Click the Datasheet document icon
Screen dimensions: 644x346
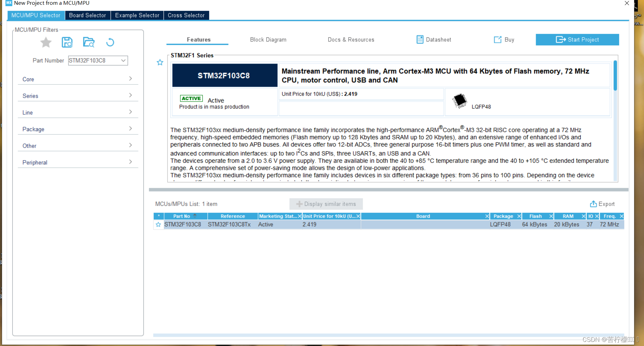[420, 40]
